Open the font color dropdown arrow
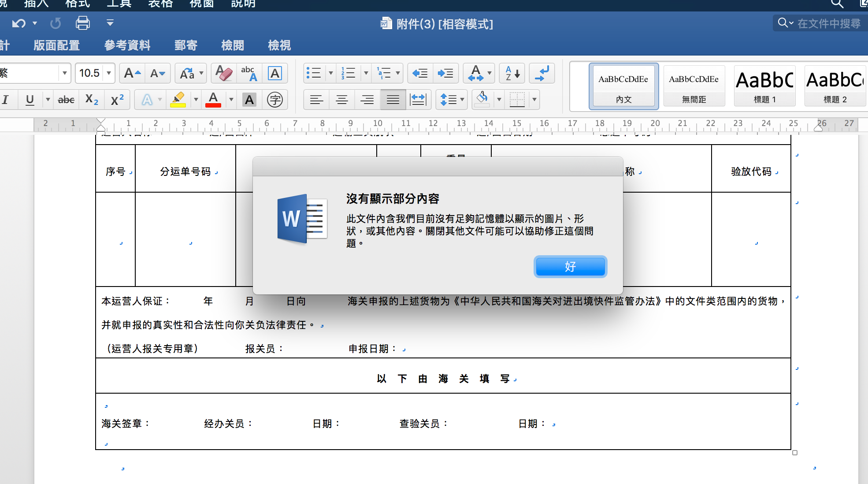Image resolution: width=868 pixels, height=484 pixels. 231,100
